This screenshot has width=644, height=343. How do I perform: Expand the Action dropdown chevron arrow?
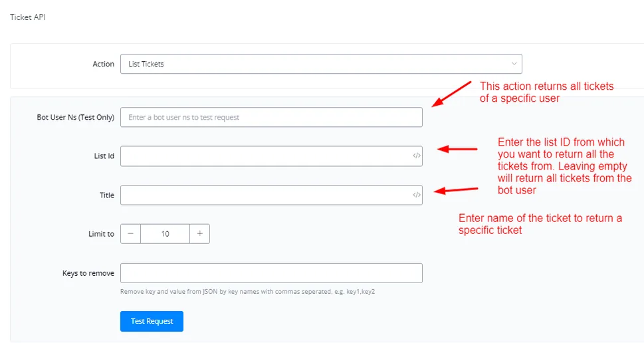pos(514,64)
